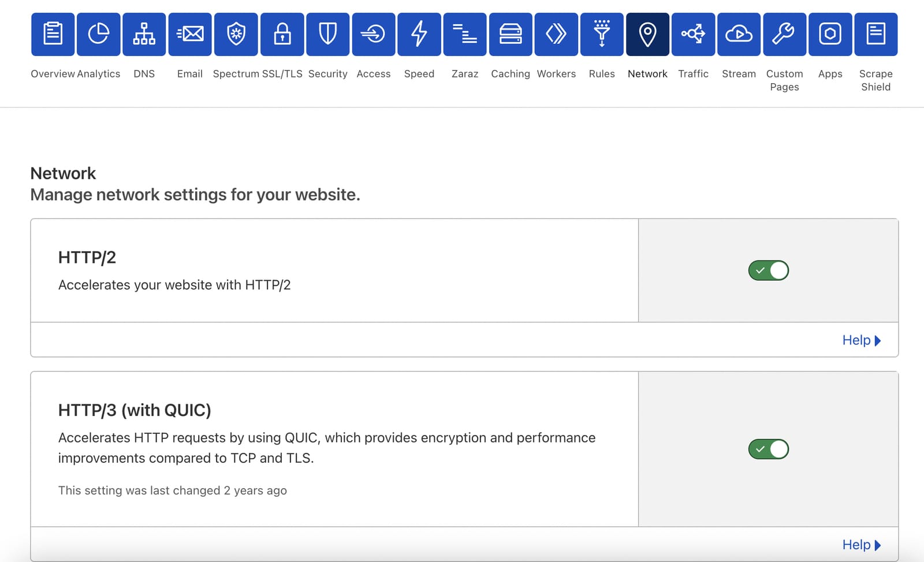
Task: Open the Caching drive icon
Action: 511,34
